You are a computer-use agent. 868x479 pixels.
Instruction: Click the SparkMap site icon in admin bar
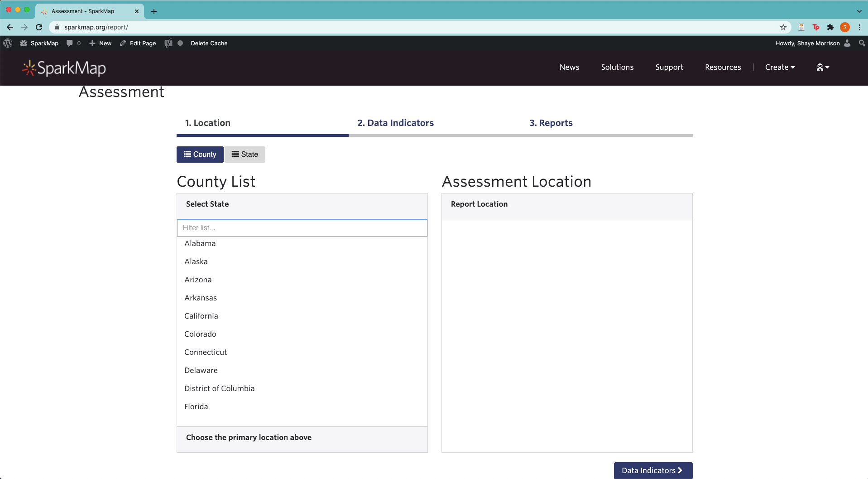39,43
